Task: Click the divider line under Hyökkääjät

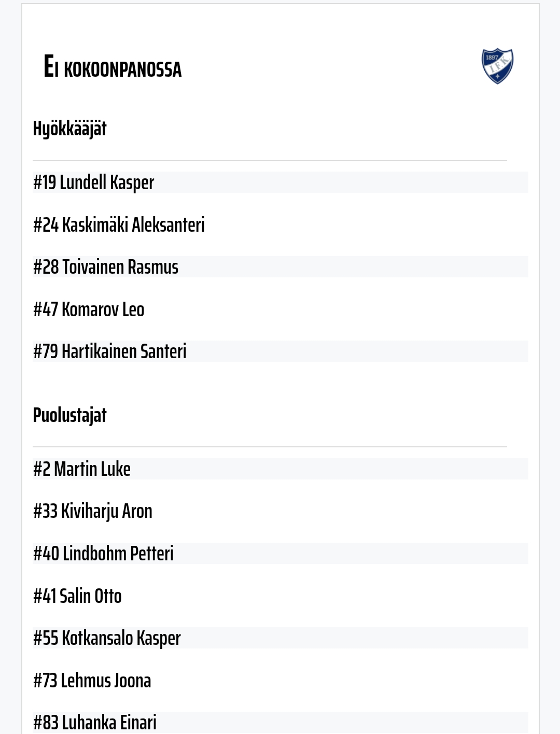Action: click(x=270, y=161)
